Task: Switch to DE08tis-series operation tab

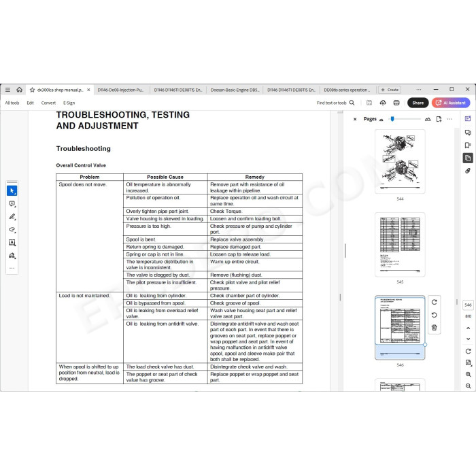Action: 347,90
